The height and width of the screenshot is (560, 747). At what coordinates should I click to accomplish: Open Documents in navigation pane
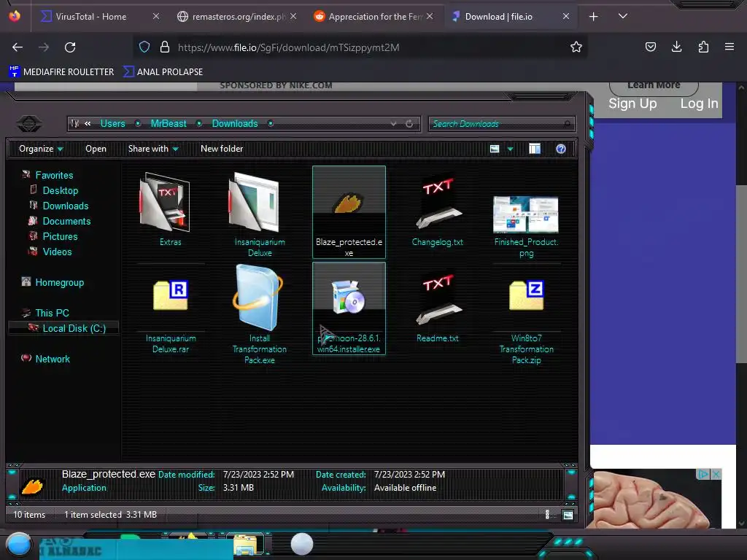click(66, 221)
